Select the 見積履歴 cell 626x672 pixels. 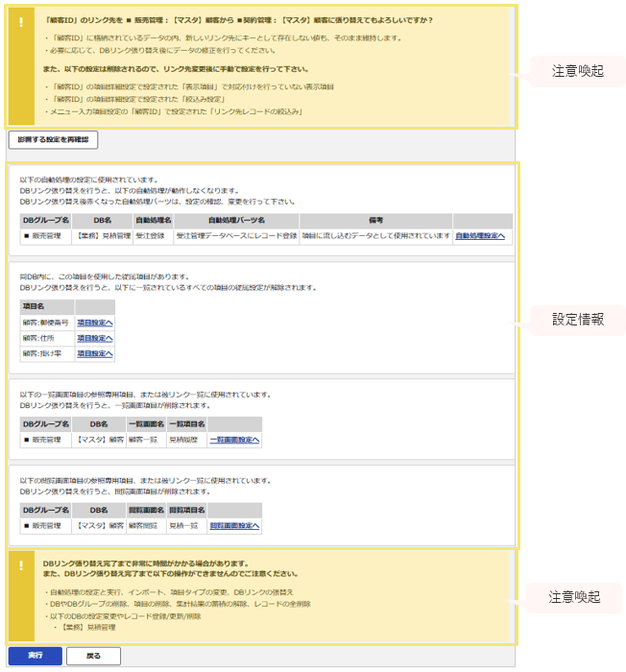coord(186,440)
